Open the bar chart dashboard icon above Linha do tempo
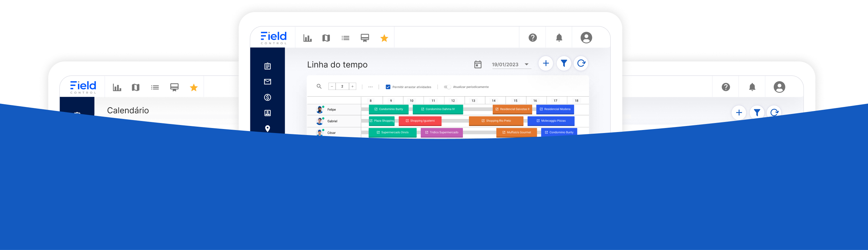This screenshot has height=250, width=868. click(307, 38)
